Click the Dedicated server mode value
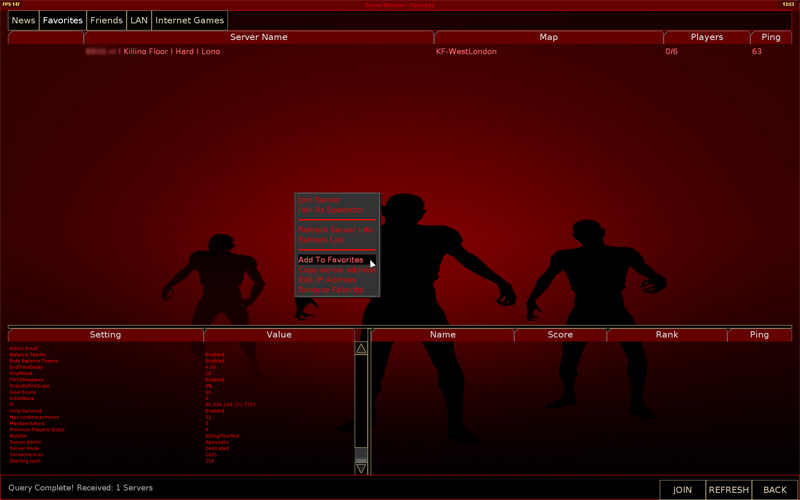The image size is (800, 500). pyautogui.click(x=217, y=448)
